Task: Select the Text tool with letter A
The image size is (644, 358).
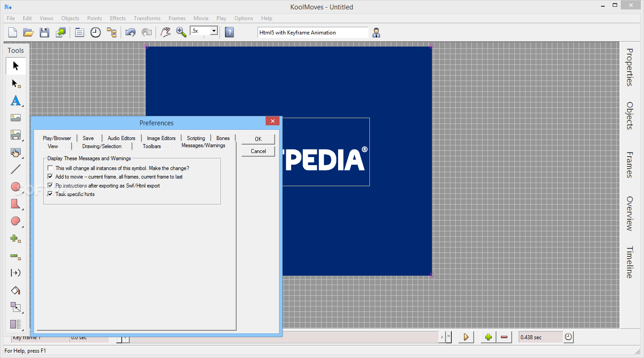Action: pos(16,101)
